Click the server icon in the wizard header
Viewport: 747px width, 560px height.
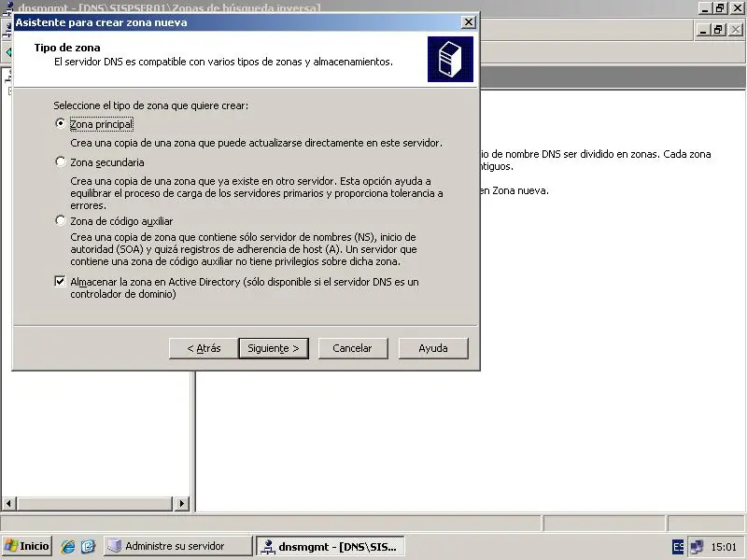pyautogui.click(x=450, y=59)
